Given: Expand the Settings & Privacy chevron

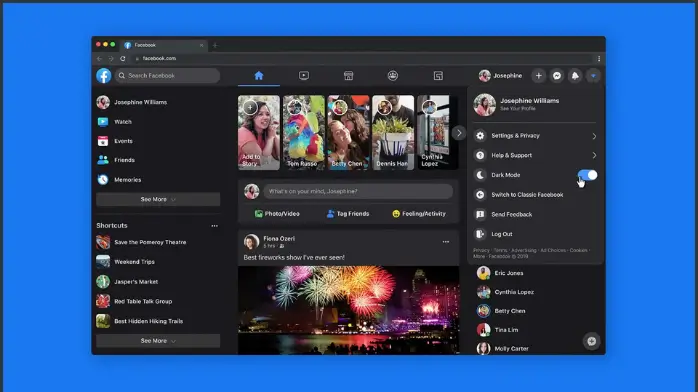Looking at the screenshot, I should tap(594, 136).
